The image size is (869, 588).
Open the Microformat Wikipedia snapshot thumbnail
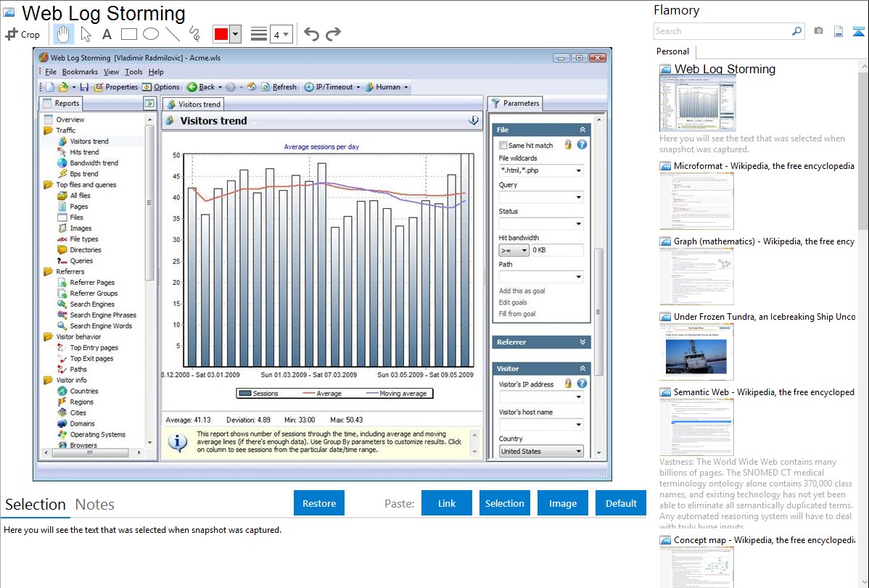click(x=696, y=201)
